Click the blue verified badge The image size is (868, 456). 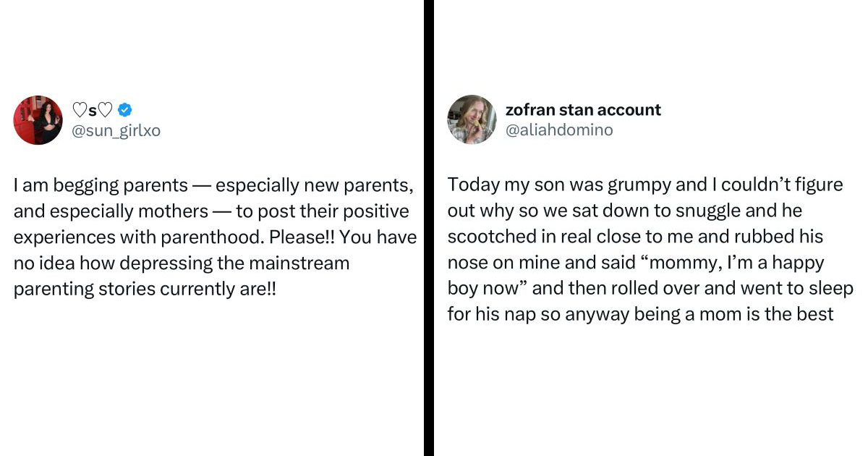coord(124,110)
